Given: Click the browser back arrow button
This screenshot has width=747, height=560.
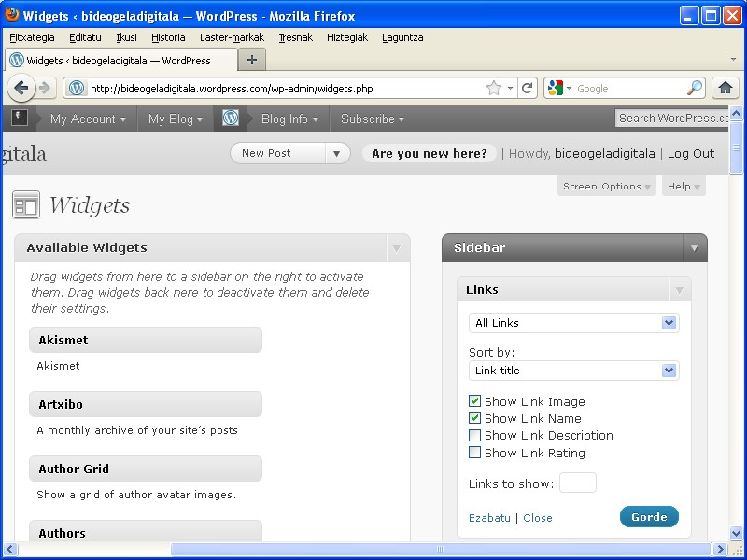Looking at the screenshot, I should [x=21, y=88].
